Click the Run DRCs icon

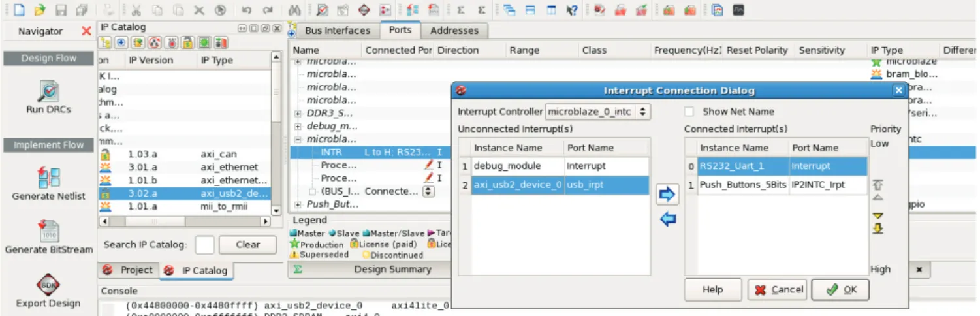pyautogui.click(x=49, y=91)
